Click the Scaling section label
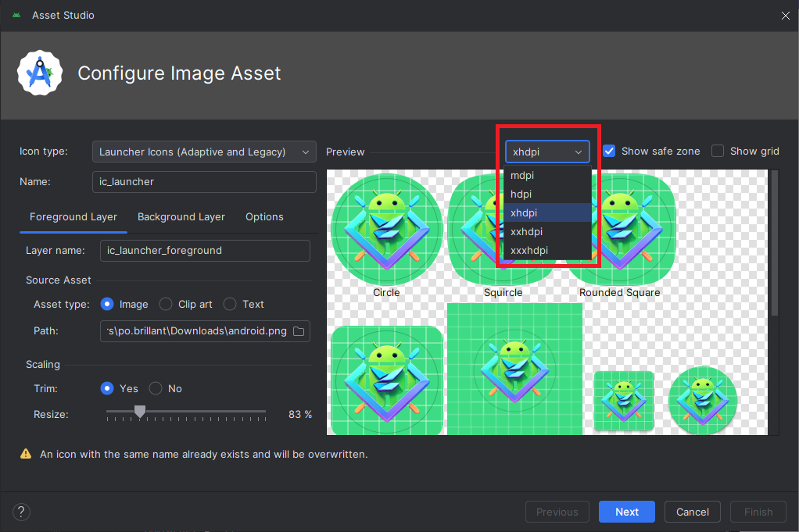799x532 pixels. [x=43, y=365]
